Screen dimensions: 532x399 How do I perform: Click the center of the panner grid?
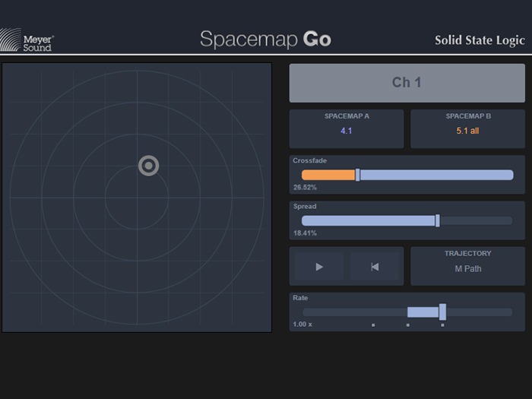click(x=137, y=198)
